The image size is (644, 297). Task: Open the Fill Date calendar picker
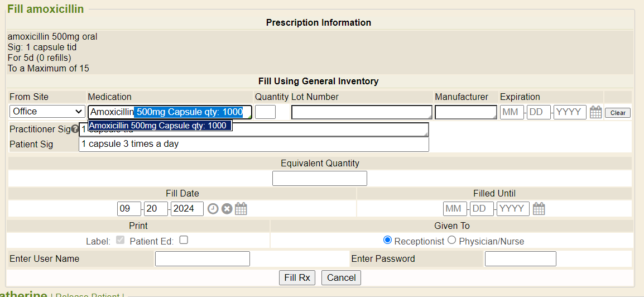coord(241,209)
